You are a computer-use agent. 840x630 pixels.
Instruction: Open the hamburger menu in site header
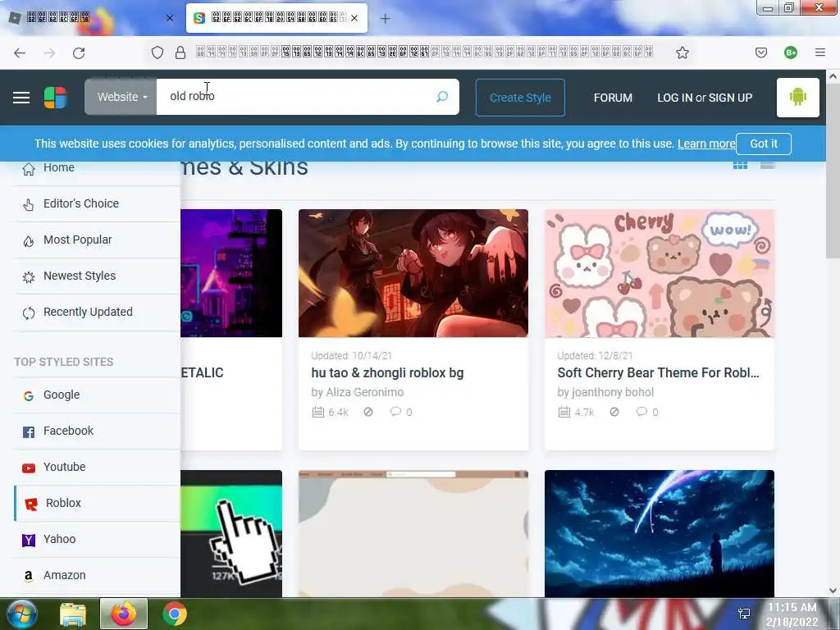click(x=21, y=98)
